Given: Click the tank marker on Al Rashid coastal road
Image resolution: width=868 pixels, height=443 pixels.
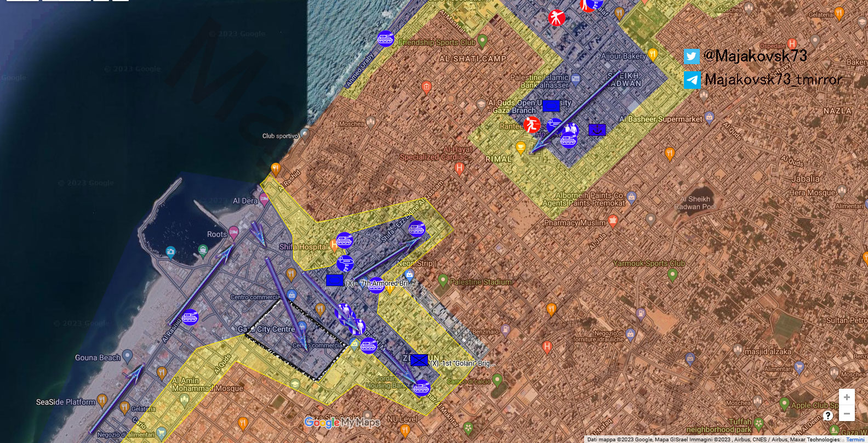Looking at the screenshot, I should [x=190, y=317].
